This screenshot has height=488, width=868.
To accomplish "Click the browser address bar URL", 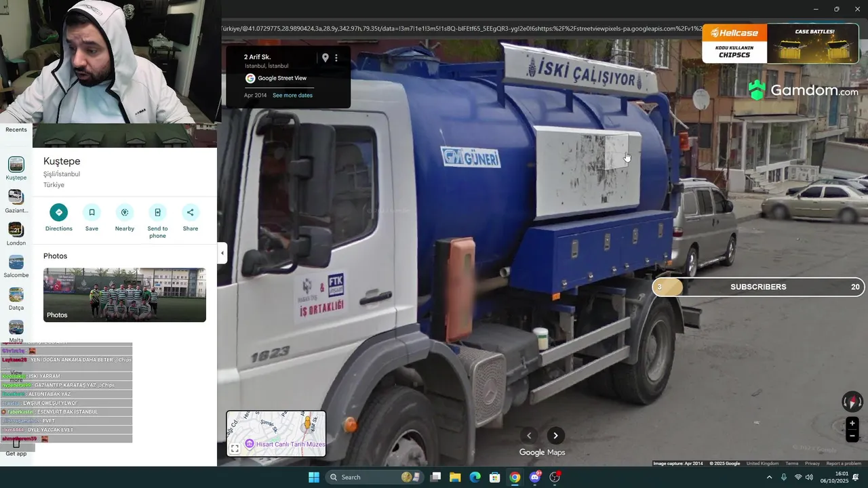I will (461, 28).
